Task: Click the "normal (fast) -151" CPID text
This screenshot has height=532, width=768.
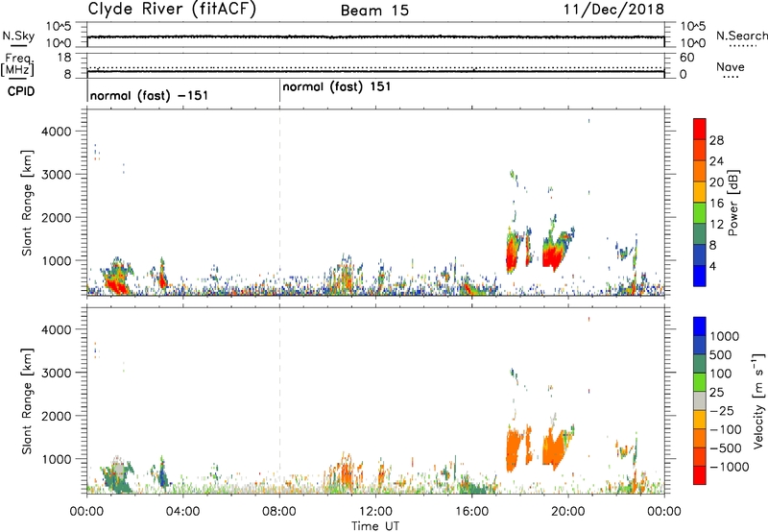Action: tap(149, 95)
